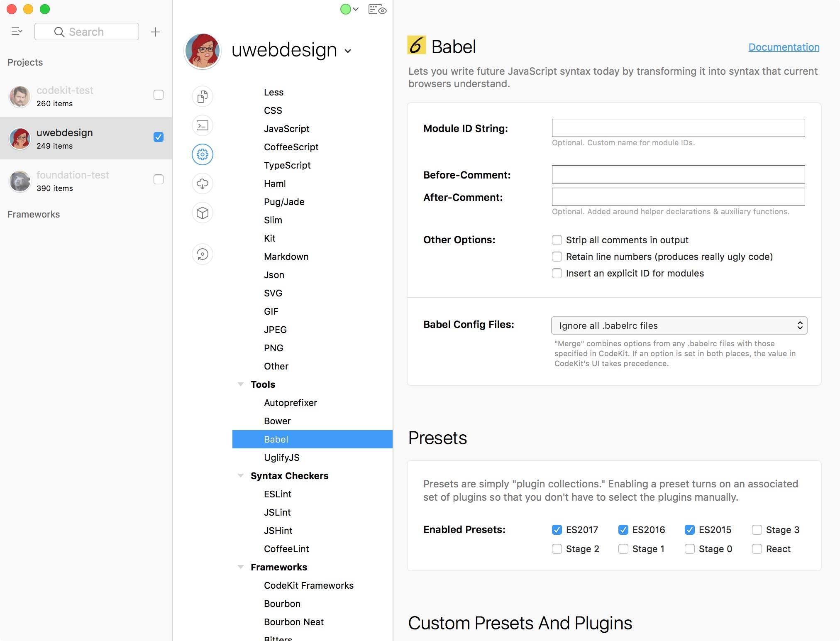
Task: Open dropdown arrow beside server status
Action: point(356,9)
